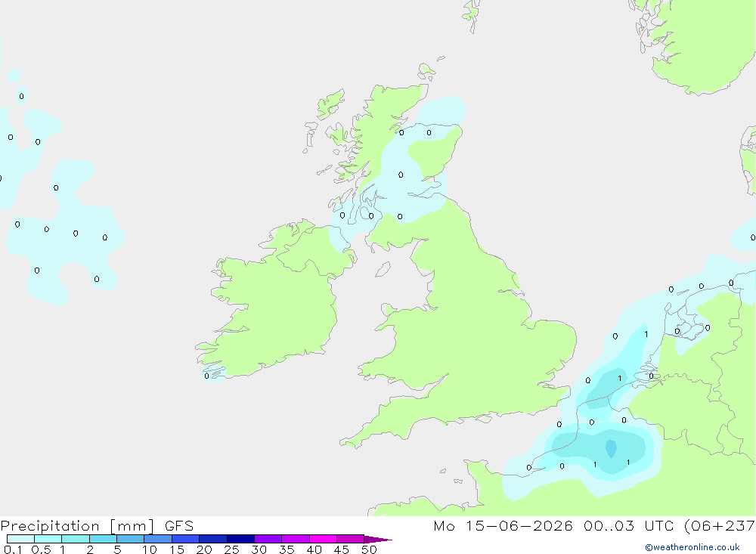Viewport: 756px width, 554px height.
Task: Click the legend label '50'
Action: tap(370, 549)
